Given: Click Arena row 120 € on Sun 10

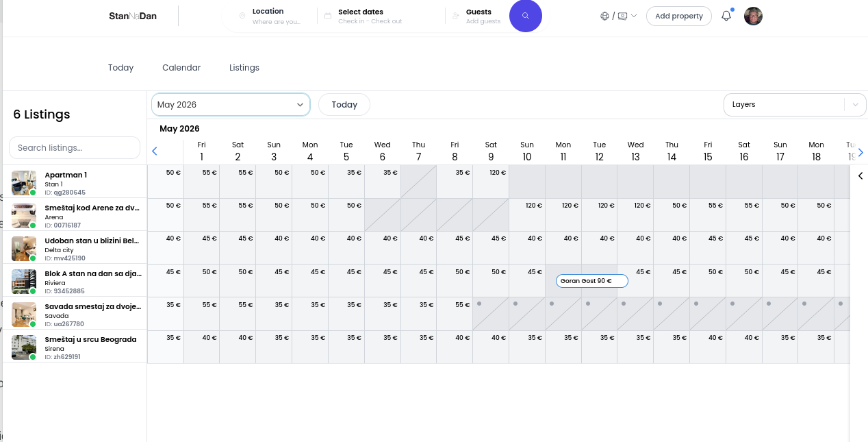Looking at the screenshot, I should 527,214.
